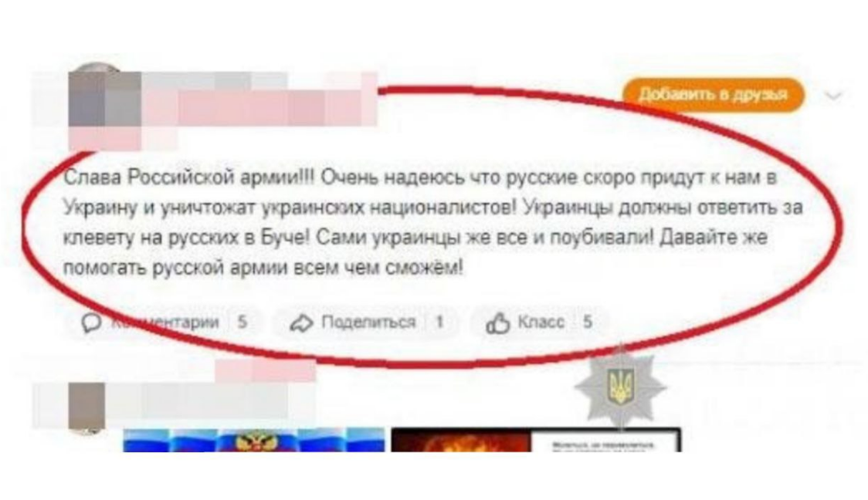
Task: Click the comments count number 5
Action: 242,322
